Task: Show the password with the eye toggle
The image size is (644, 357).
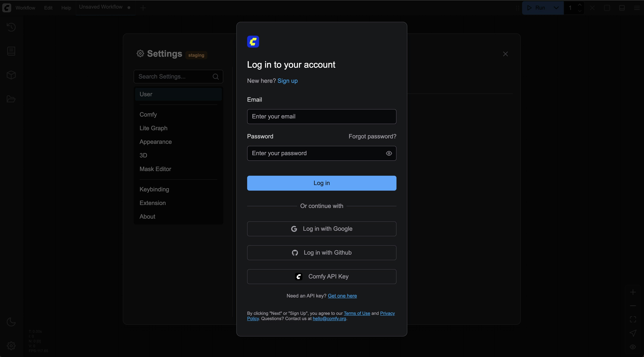Action: point(389,153)
